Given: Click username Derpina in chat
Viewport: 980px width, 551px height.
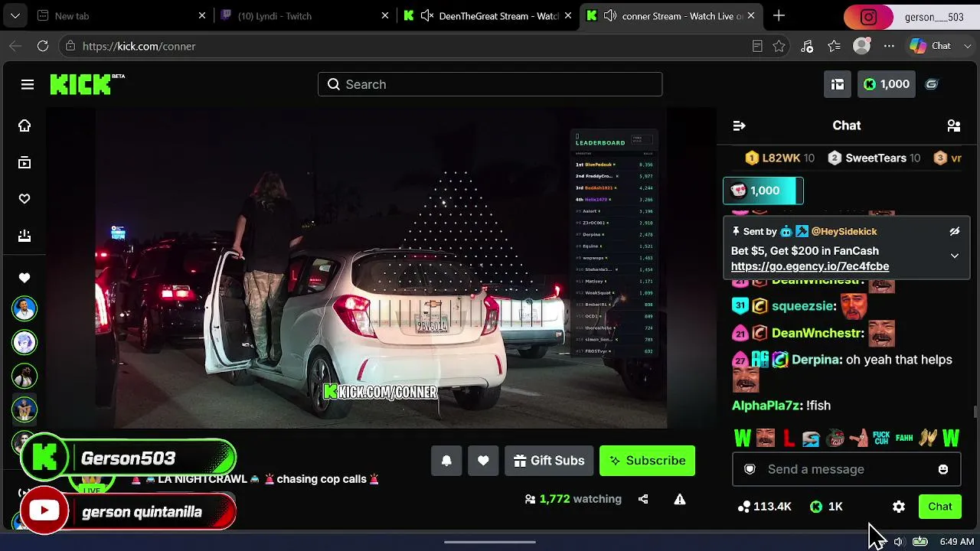Looking at the screenshot, I should click(x=817, y=360).
